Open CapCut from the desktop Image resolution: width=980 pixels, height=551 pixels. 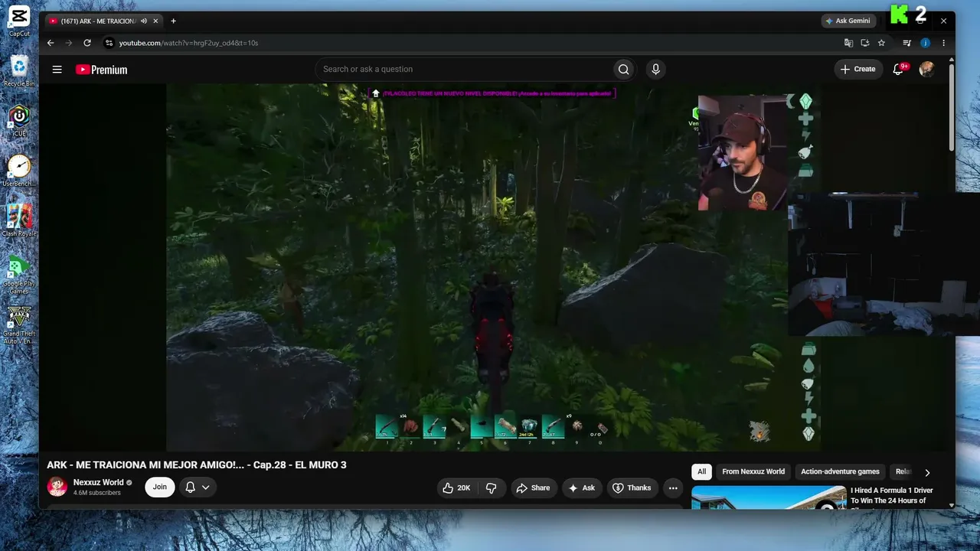point(19,21)
